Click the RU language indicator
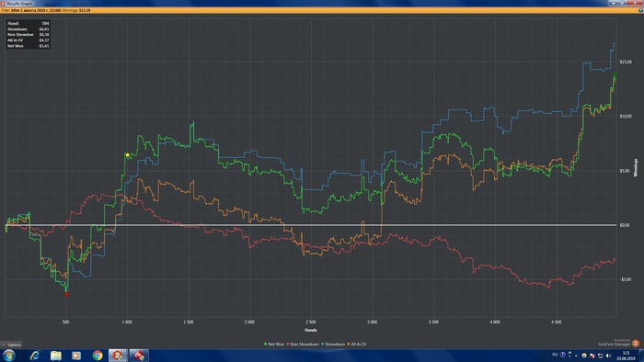Screen dimensions: 644x362 click(x=555, y=355)
